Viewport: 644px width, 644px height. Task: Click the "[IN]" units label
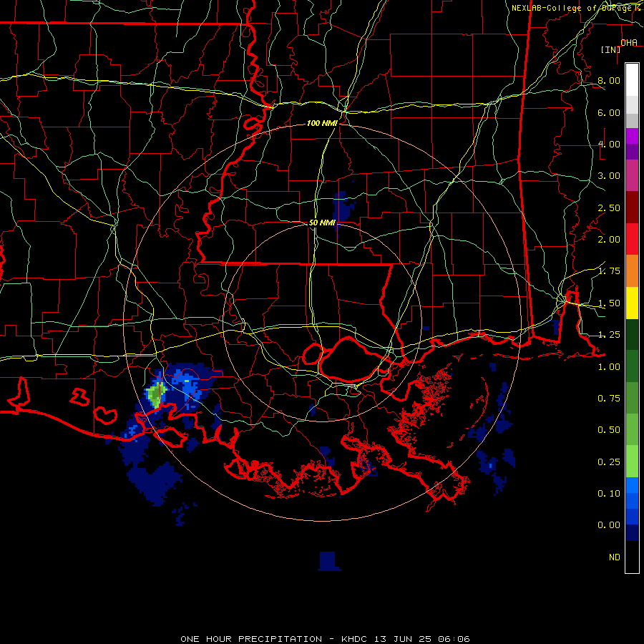click(611, 49)
